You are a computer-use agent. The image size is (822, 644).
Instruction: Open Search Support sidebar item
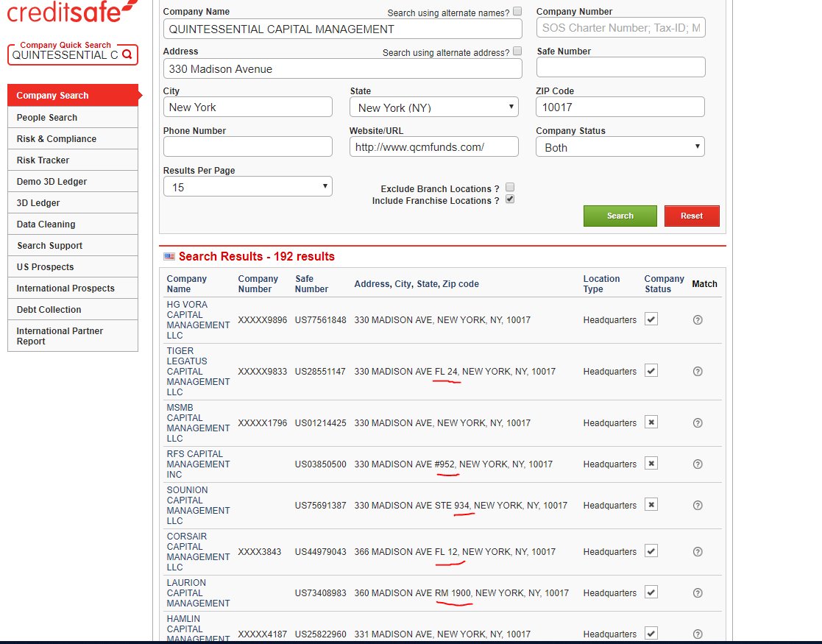point(73,245)
